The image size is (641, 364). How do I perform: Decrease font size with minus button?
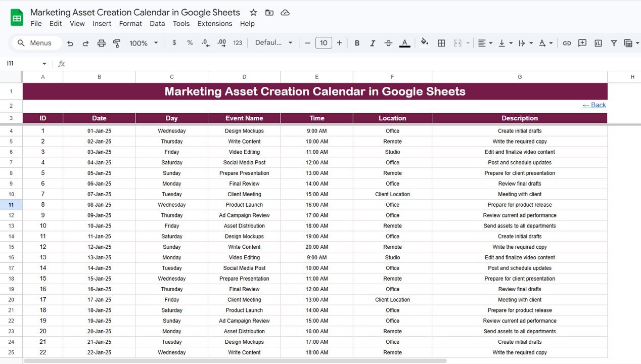click(307, 43)
